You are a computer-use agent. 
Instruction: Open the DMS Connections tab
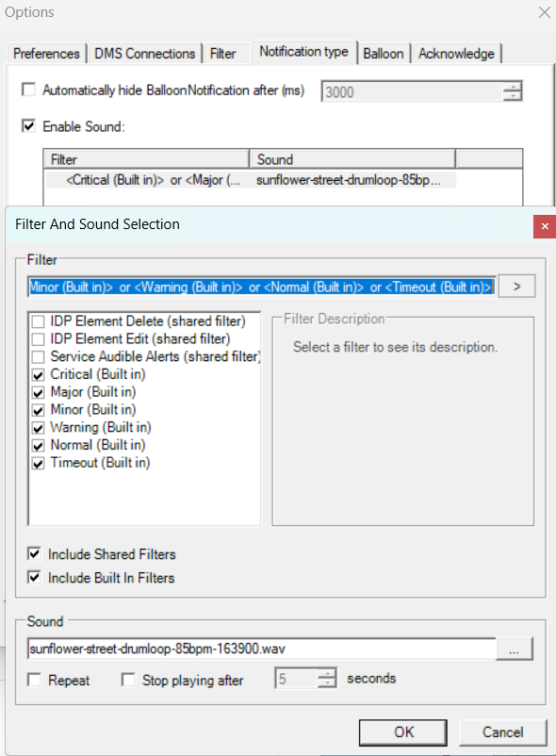tap(144, 54)
